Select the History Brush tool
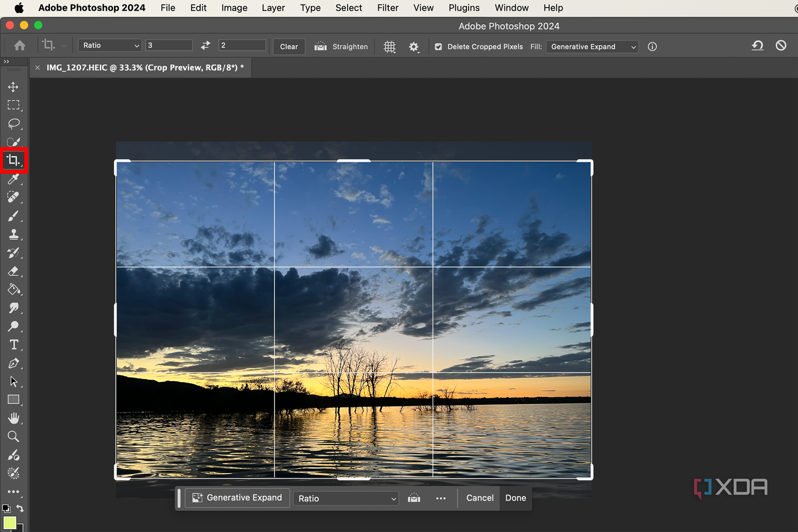The height and width of the screenshot is (532, 798). pos(14,252)
